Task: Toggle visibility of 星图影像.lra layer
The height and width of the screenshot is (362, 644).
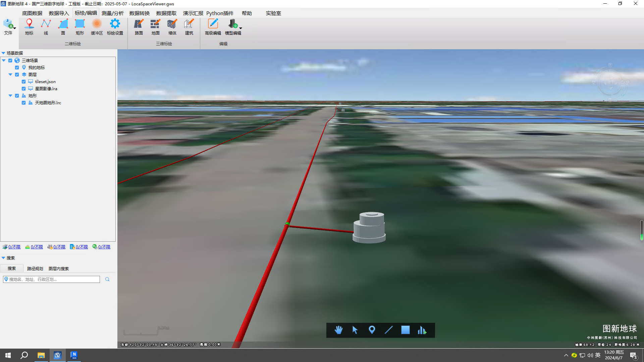Action: pos(23,88)
